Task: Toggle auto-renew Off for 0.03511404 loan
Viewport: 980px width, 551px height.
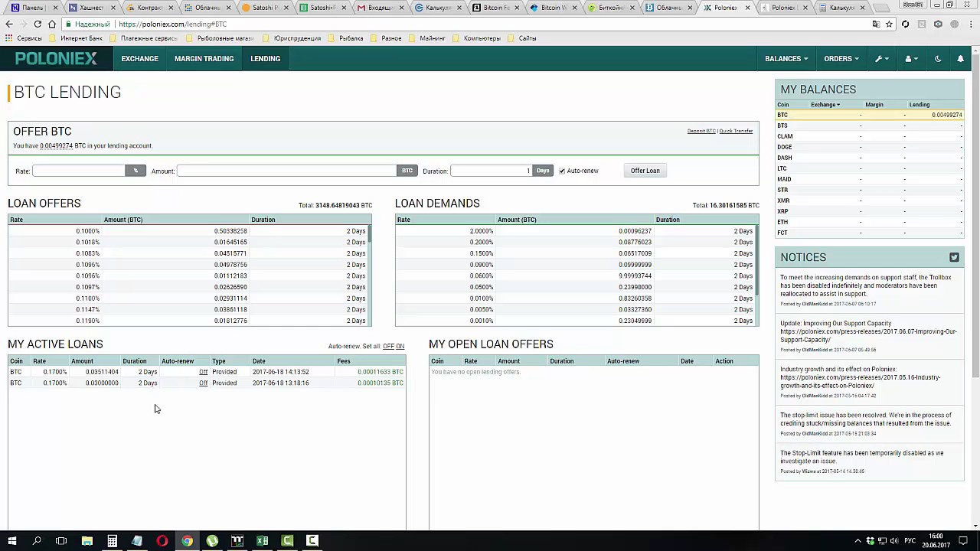Action: 203,372
